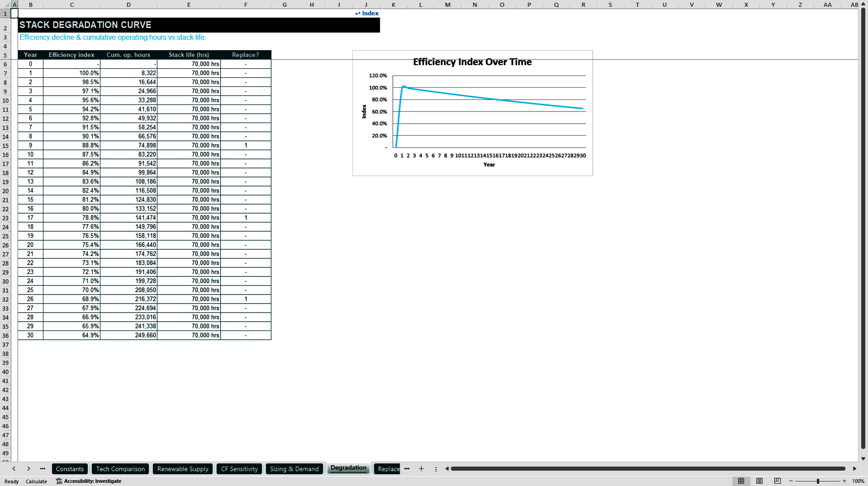Select the 70.0% efficiency cell
Image resolution: width=868 pixels, height=486 pixels.
tap(71, 290)
